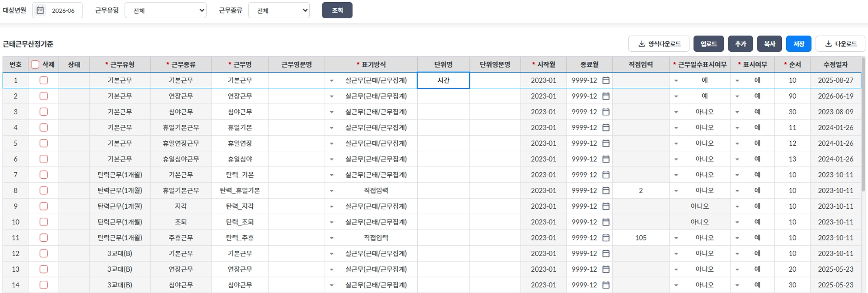868x293 pixels.
Task: Sort by the 시작월 column header
Action: pyautogui.click(x=543, y=64)
